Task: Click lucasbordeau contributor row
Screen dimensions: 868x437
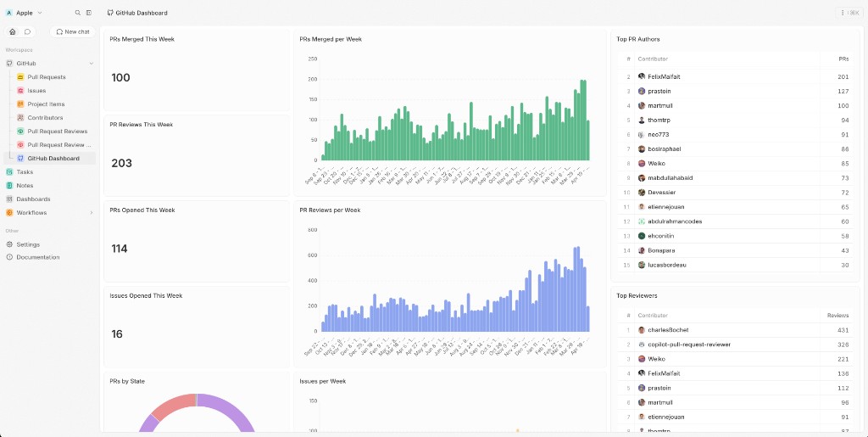Action: pyautogui.click(x=735, y=266)
